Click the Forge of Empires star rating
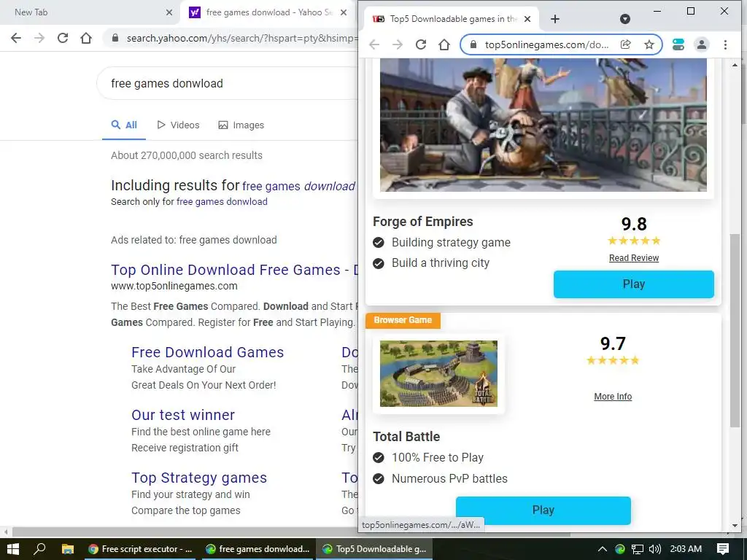This screenshot has width=747, height=560. 634,241
